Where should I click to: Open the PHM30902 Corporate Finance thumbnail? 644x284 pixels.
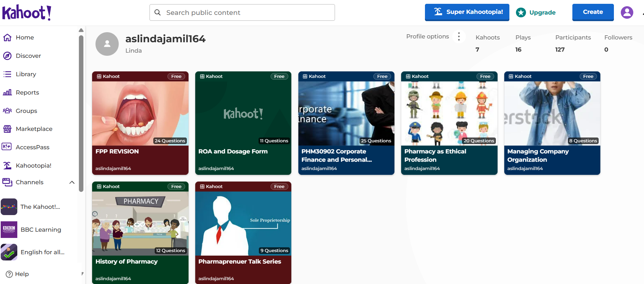[346, 113]
